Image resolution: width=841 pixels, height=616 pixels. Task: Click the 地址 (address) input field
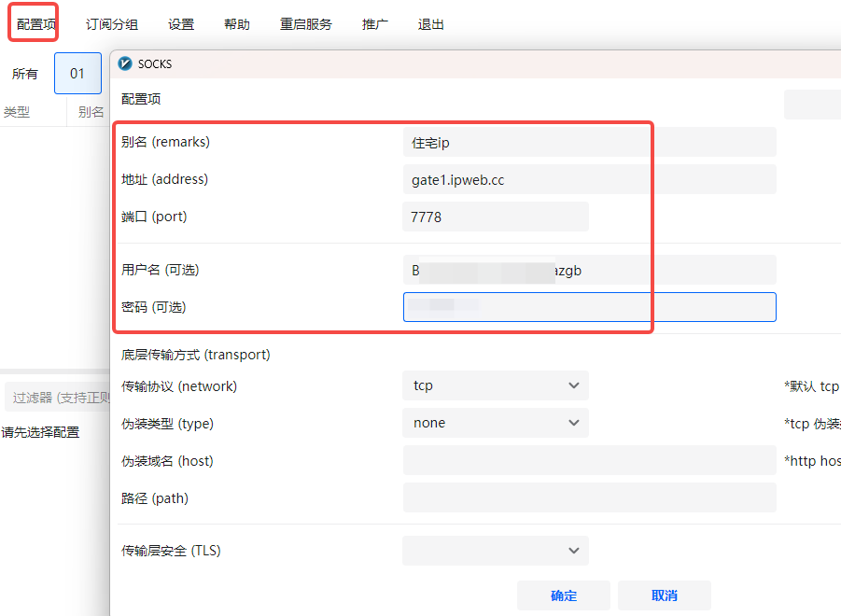590,179
